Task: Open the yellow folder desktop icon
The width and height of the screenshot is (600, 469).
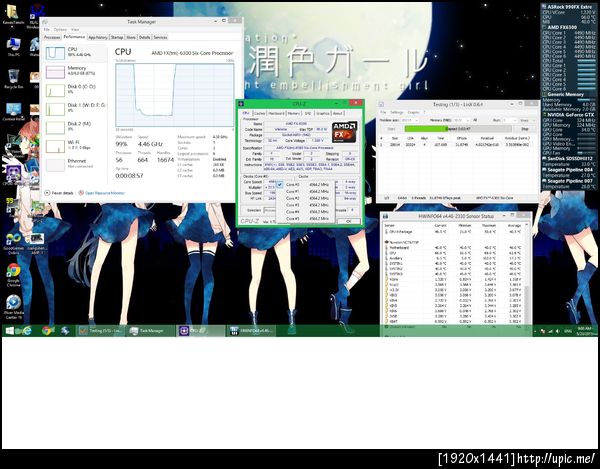Action: click(x=13, y=15)
